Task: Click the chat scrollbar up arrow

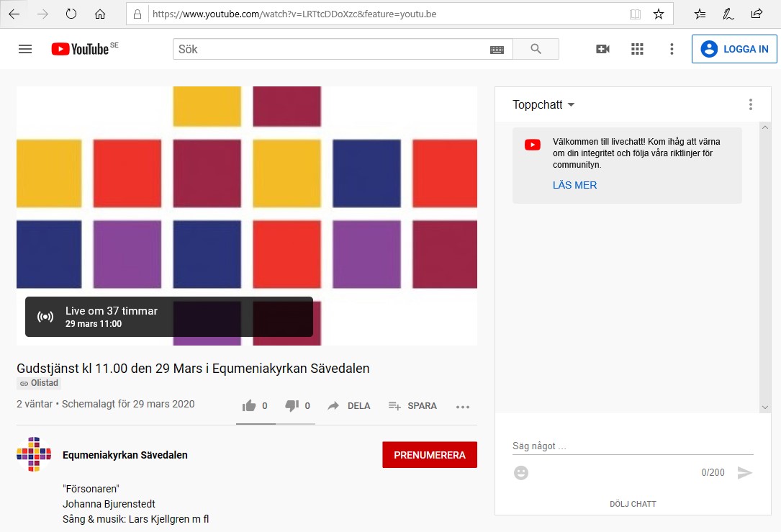Action: click(765, 127)
